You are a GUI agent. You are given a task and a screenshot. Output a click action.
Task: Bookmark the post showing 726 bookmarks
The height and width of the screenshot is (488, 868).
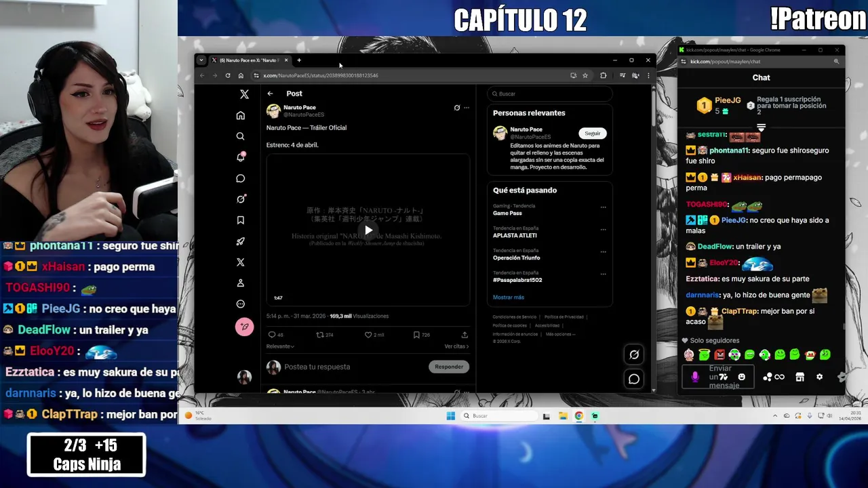coord(416,335)
